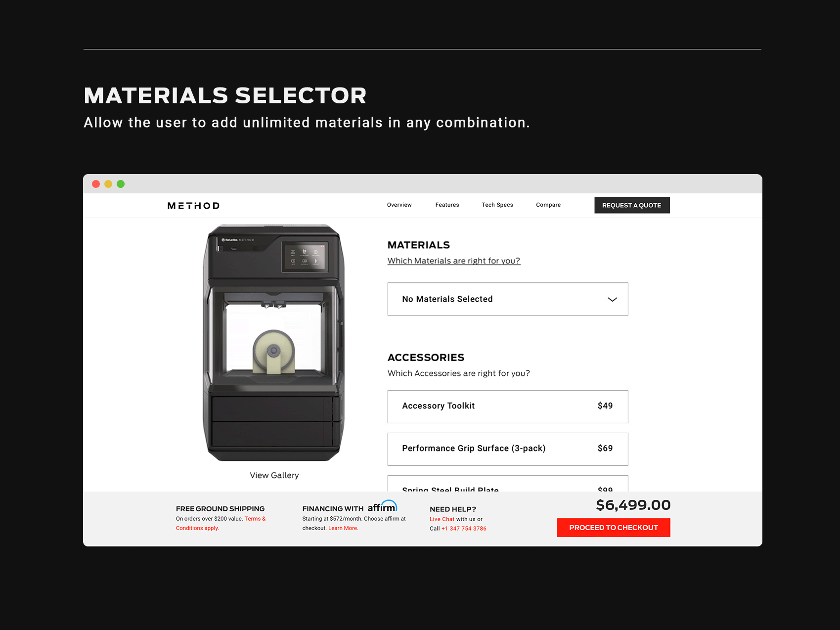Viewport: 840px width, 630px height.
Task: Click the METHOD logo
Action: pos(193,206)
